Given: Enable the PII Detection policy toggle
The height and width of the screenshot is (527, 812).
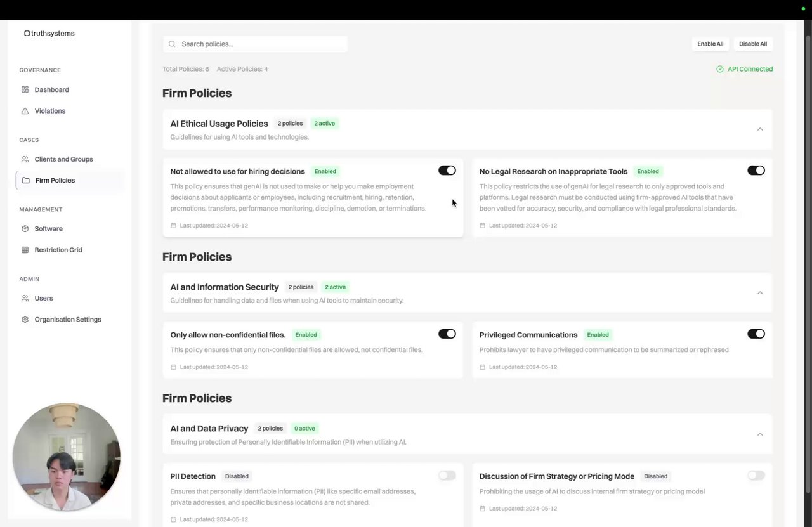Looking at the screenshot, I should 447,476.
